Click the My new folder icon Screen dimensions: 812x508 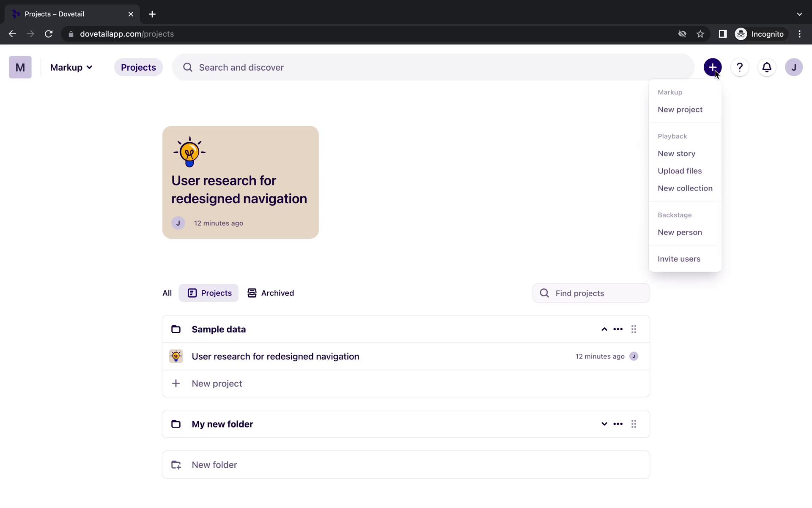(x=176, y=424)
